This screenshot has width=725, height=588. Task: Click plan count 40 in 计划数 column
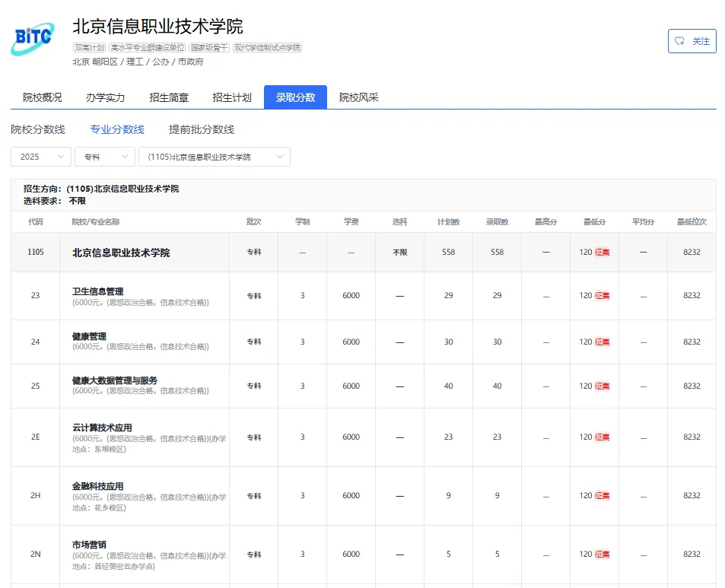449,386
